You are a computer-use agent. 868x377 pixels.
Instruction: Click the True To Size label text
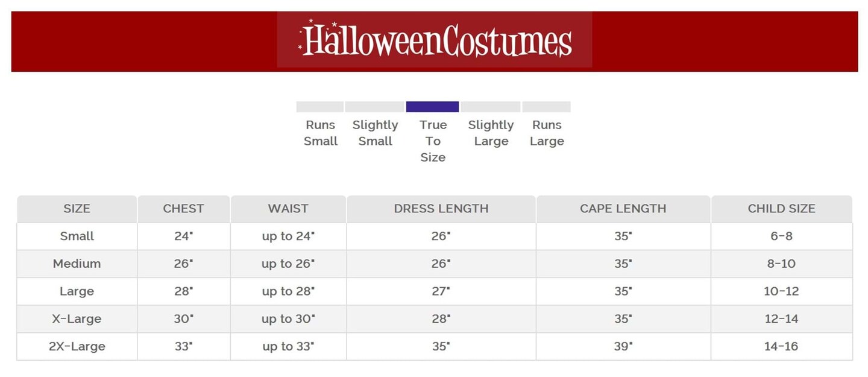point(433,141)
